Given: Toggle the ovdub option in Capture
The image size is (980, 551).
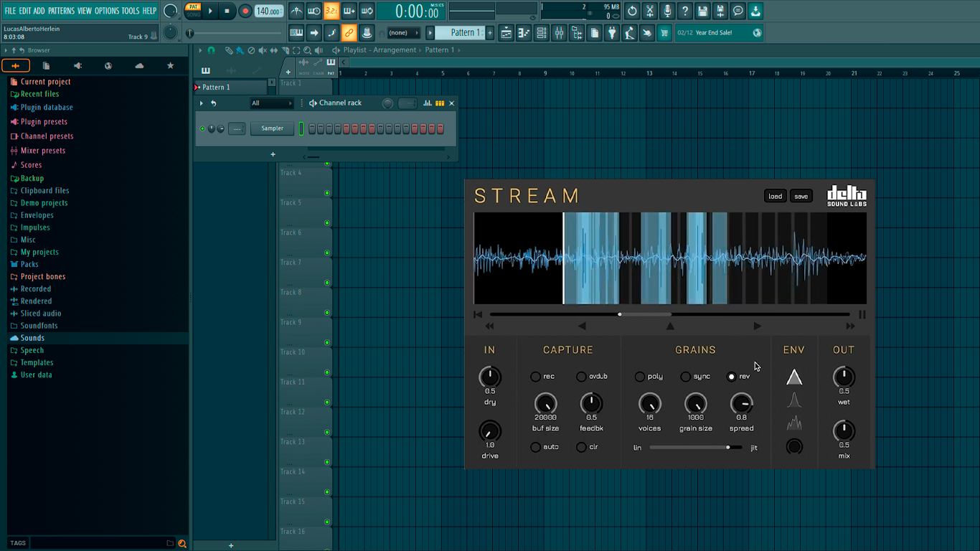Looking at the screenshot, I should click(x=581, y=377).
